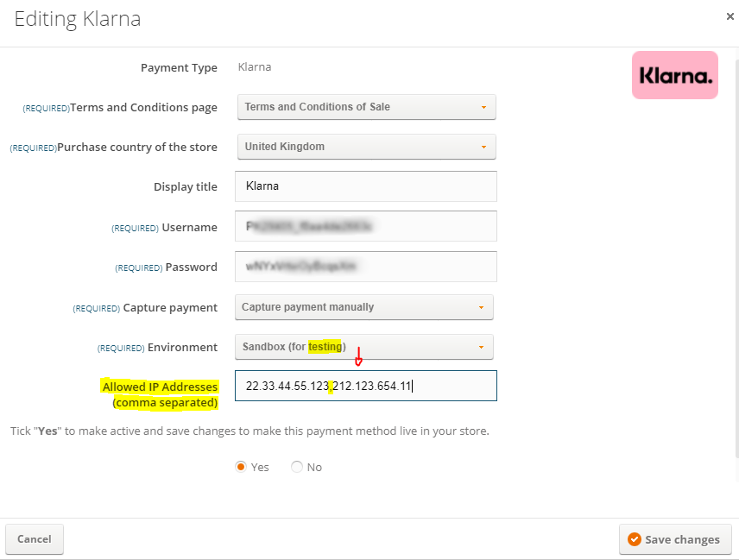This screenshot has height=560, width=739.
Task: Open the Capture payment dropdown
Action: pos(363,307)
